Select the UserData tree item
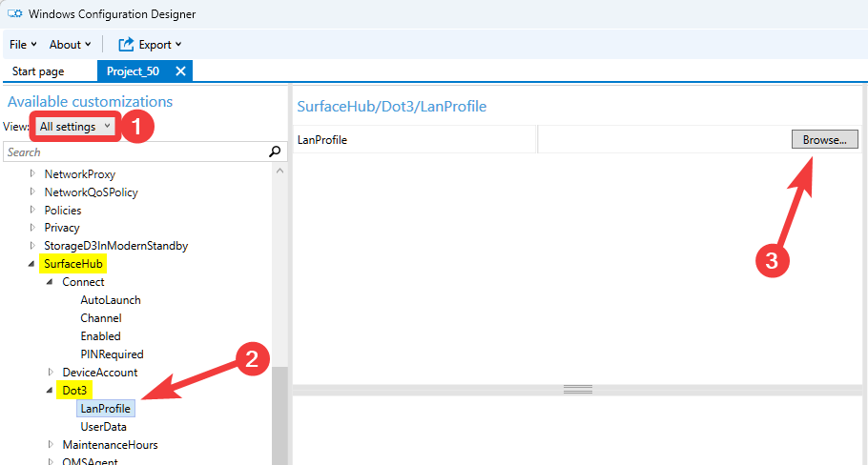 pos(103,427)
